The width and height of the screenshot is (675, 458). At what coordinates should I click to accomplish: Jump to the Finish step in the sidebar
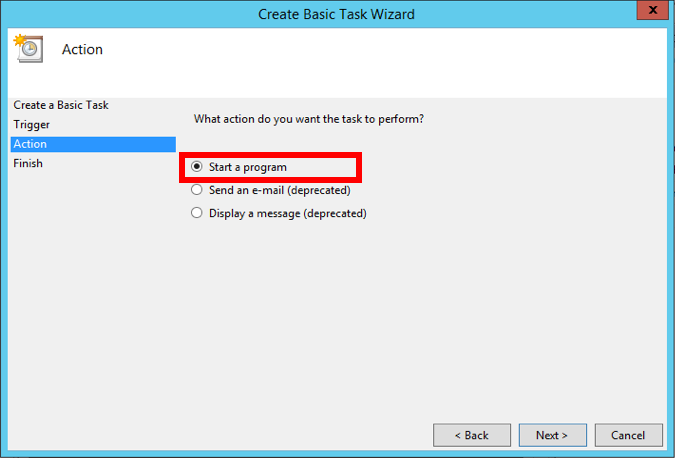(29, 163)
